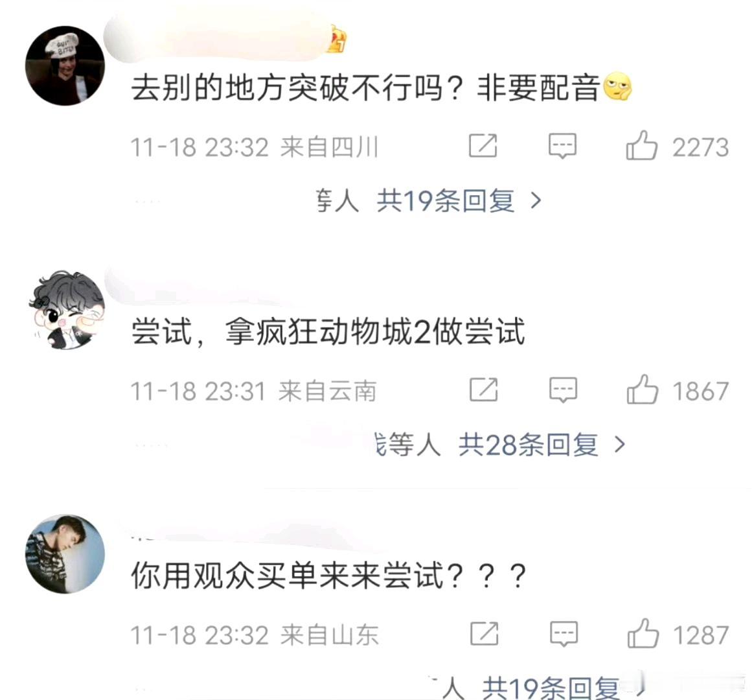754x700 pixels.
Task: Expand 共19条回复 under the first comment
Action: (x=446, y=201)
